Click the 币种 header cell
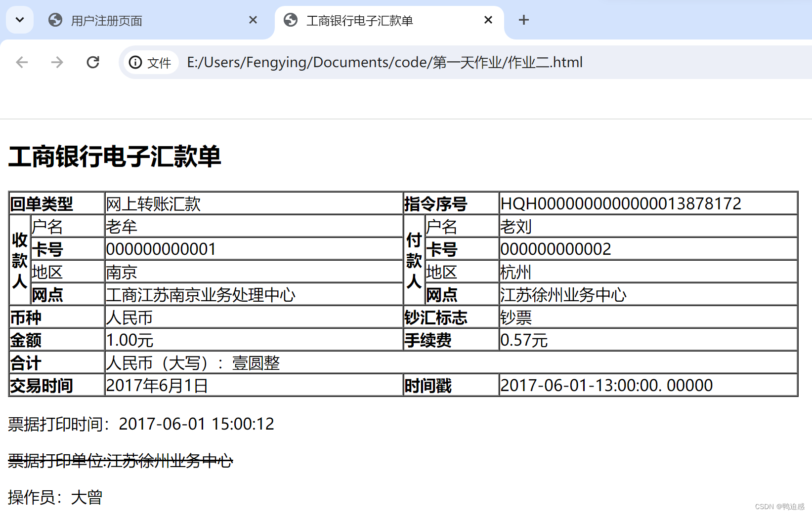Viewport: 812px width, 515px height. tap(57, 317)
